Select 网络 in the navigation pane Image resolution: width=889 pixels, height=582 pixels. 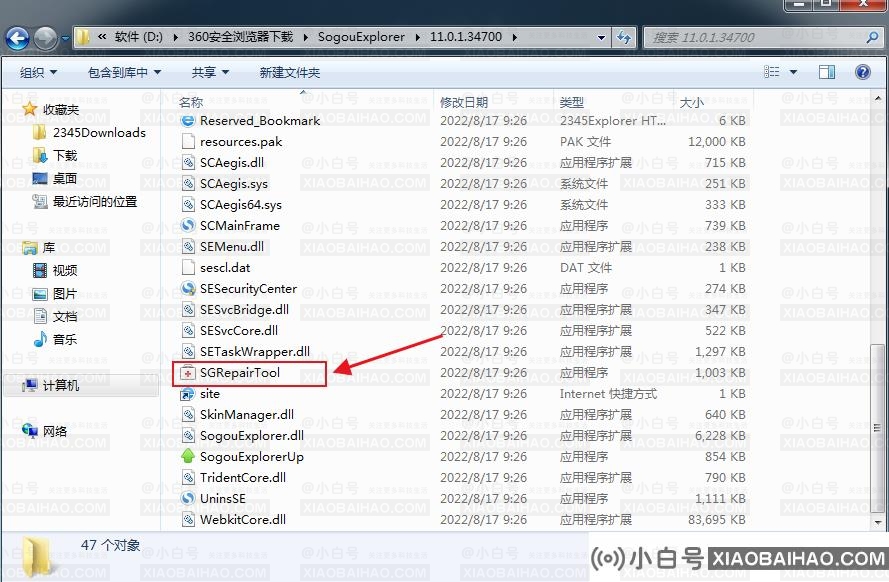(x=55, y=431)
